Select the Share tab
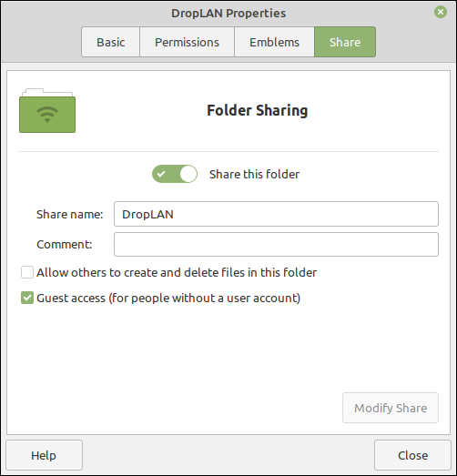The width and height of the screenshot is (457, 476). pos(345,42)
